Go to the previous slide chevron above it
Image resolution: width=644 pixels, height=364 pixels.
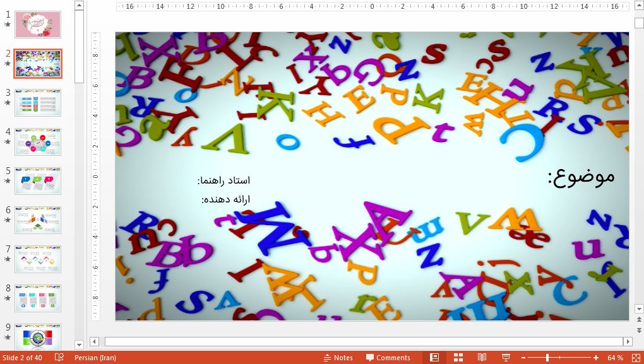pos(639,319)
